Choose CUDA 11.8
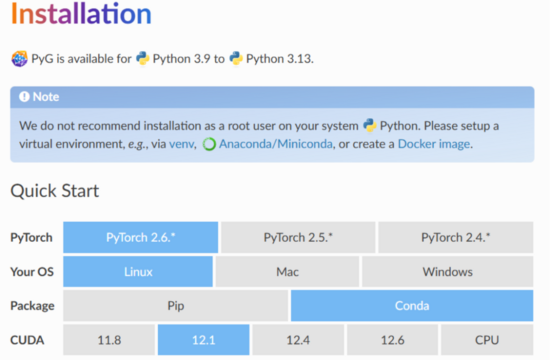 (x=109, y=340)
